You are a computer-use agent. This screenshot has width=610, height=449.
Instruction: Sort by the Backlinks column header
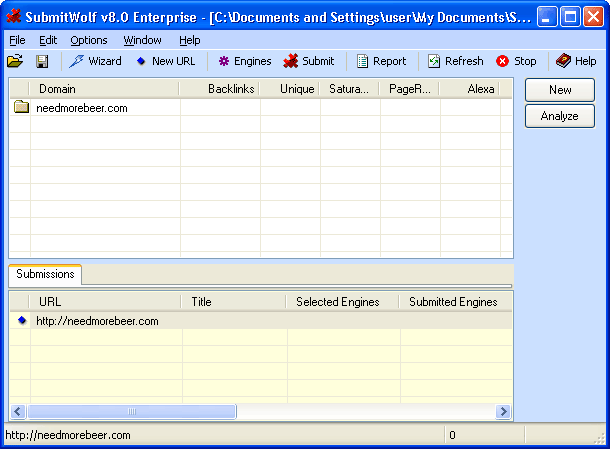pyautogui.click(x=219, y=89)
